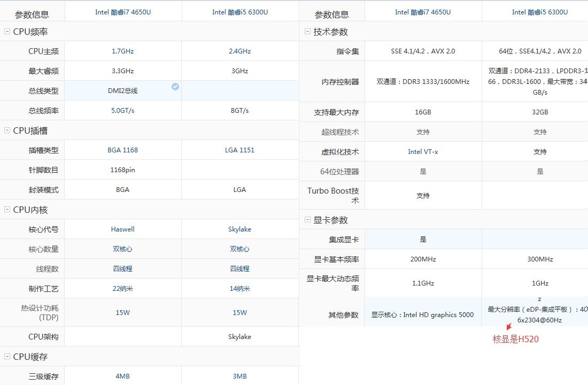Open the LGA 1151 socket type link

click(x=239, y=150)
